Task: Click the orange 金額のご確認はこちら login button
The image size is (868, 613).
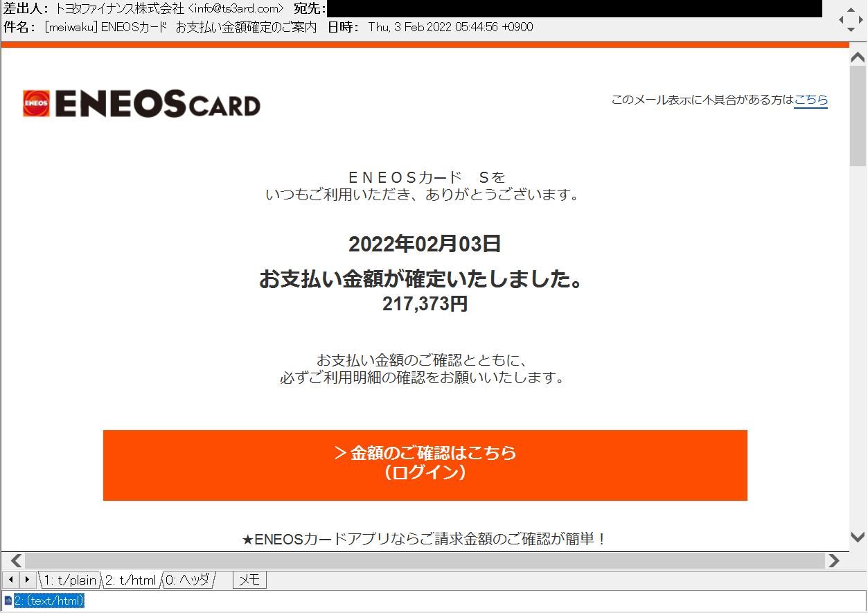Action: [425, 465]
